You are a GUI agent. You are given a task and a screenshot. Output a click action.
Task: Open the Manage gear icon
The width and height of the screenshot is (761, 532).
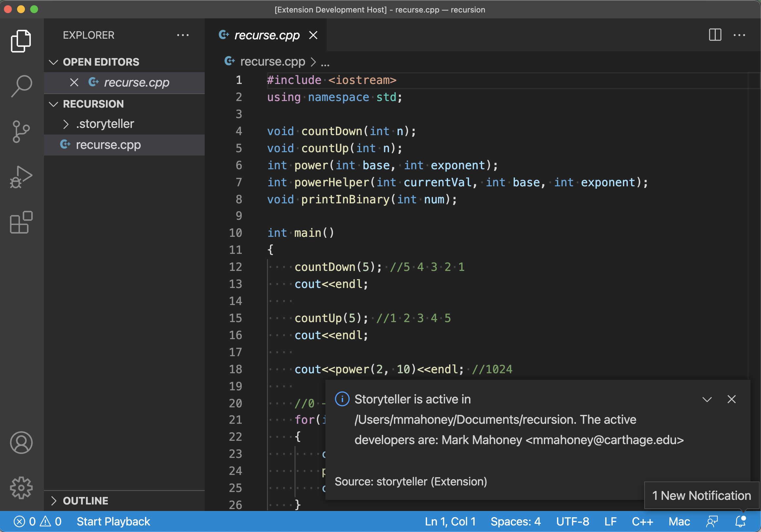point(21,488)
